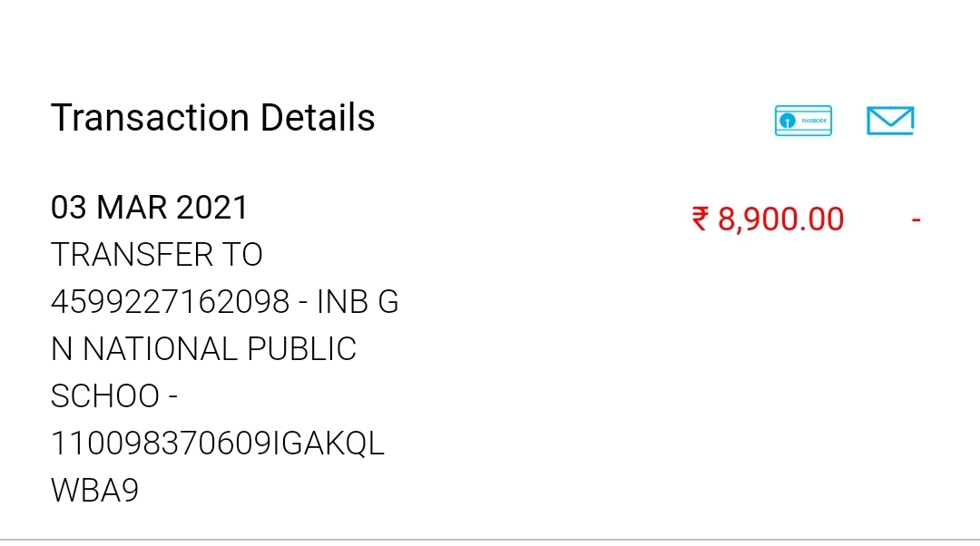Select the TRANSFER TO text line
This screenshot has height=546, width=980.
[x=156, y=255]
